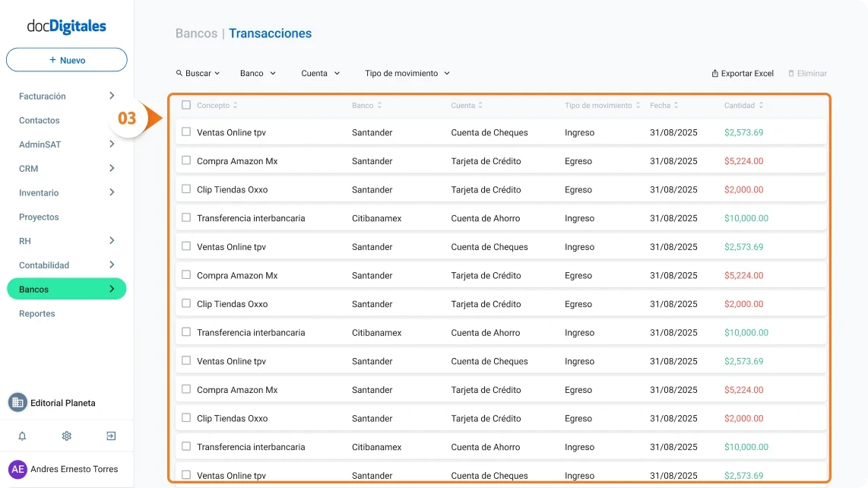Open the Tipo de movimiento dropdown

[x=407, y=73]
